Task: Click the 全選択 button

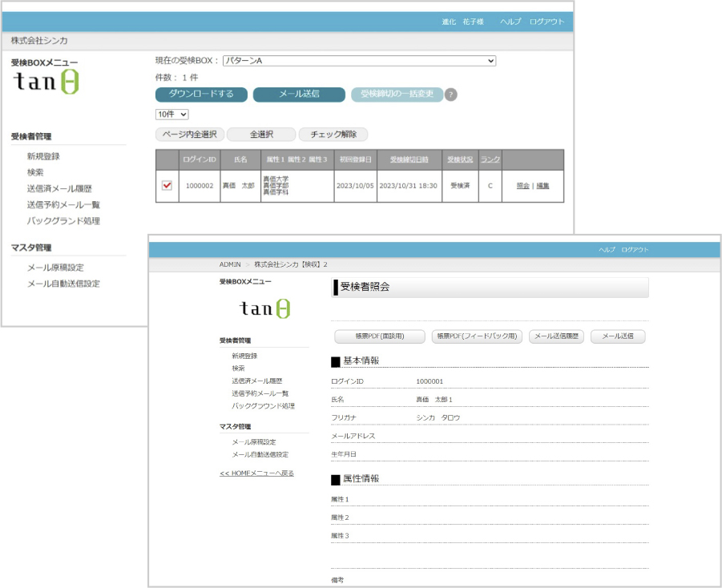Action: (x=261, y=135)
